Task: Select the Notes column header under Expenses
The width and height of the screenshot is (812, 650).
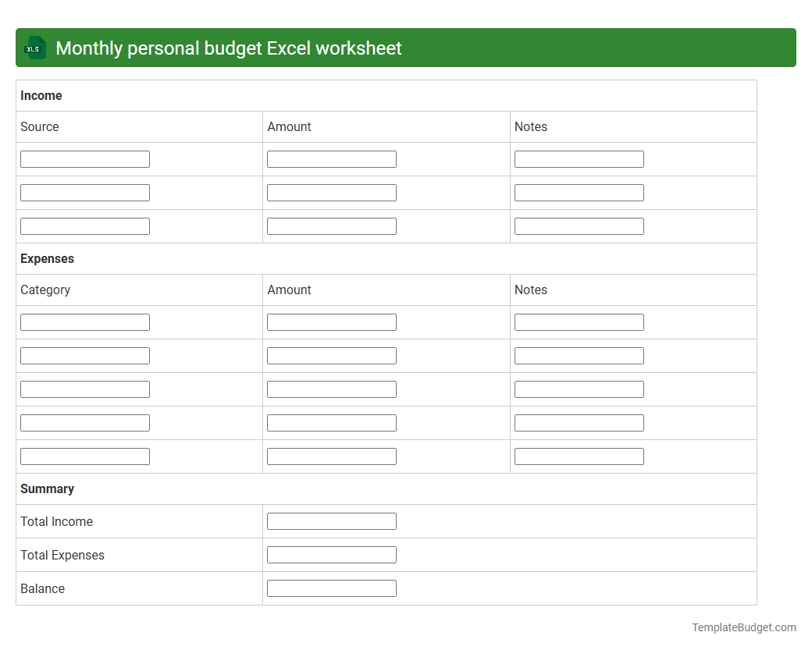Action: [x=531, y=289]
